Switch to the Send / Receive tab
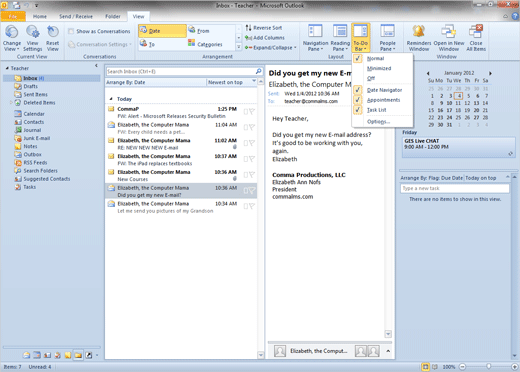This screenshot has height=372, width=520. [76, 16]
